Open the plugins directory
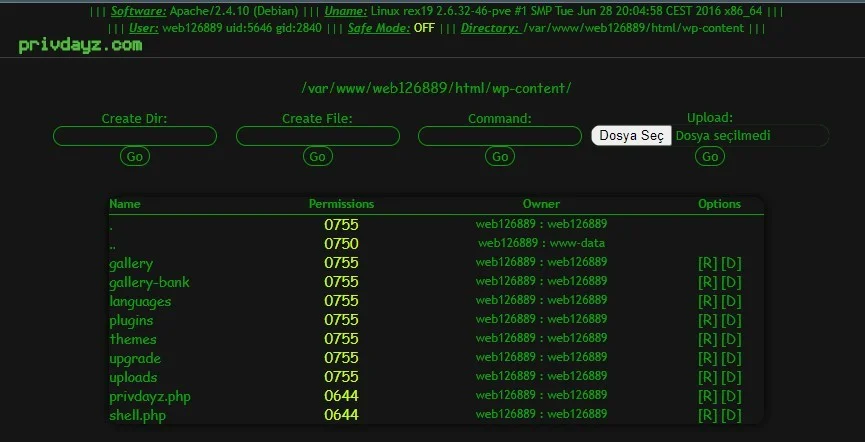The width and height of the screenshot is (865, 442). click(x=131, y=321)
